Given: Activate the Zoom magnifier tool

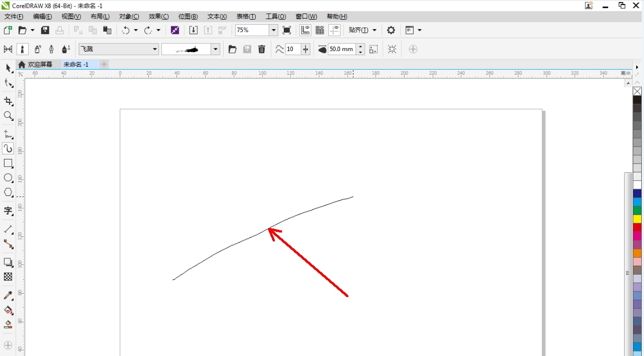Looking at the screenshot, I should click(8, 116).
